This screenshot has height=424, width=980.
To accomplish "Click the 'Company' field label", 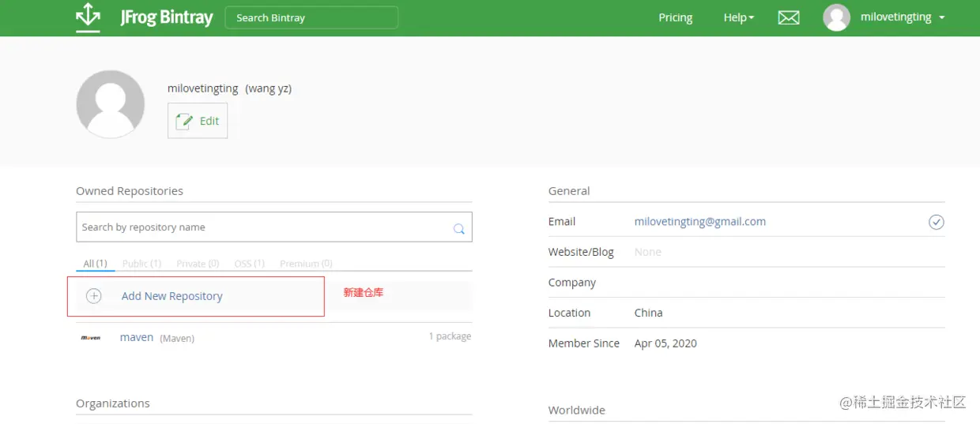I will pos(572,283).
